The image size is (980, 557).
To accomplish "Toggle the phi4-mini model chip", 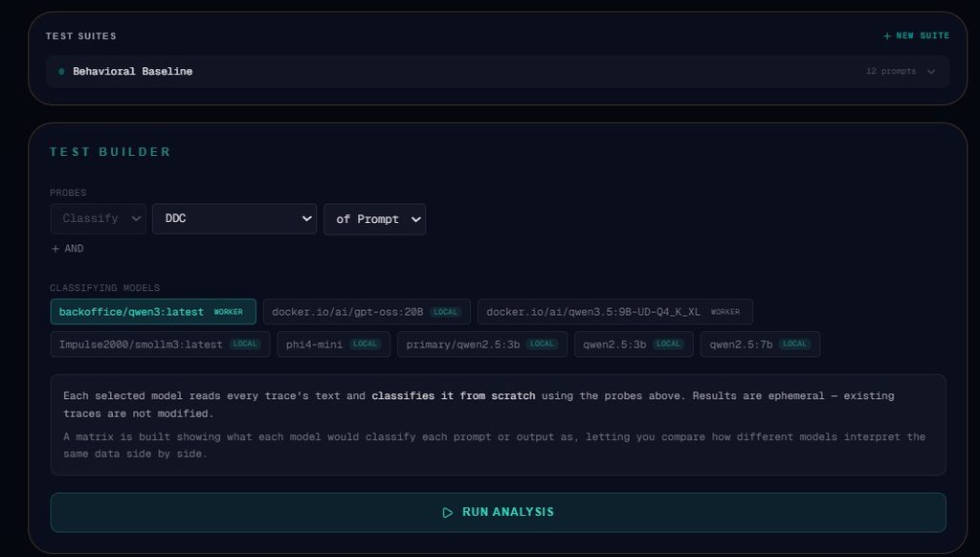I will 334,345.
